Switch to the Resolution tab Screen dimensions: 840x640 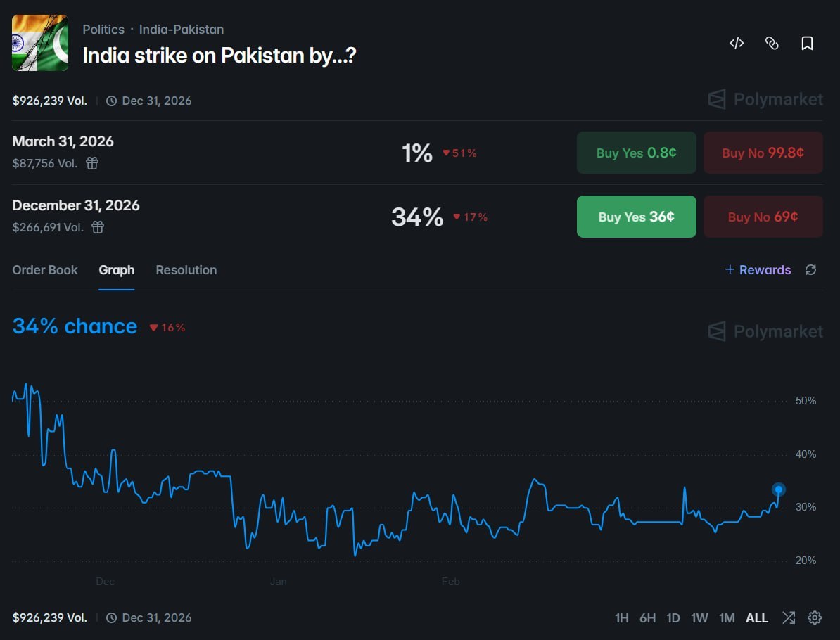click(x=186, y=270)
